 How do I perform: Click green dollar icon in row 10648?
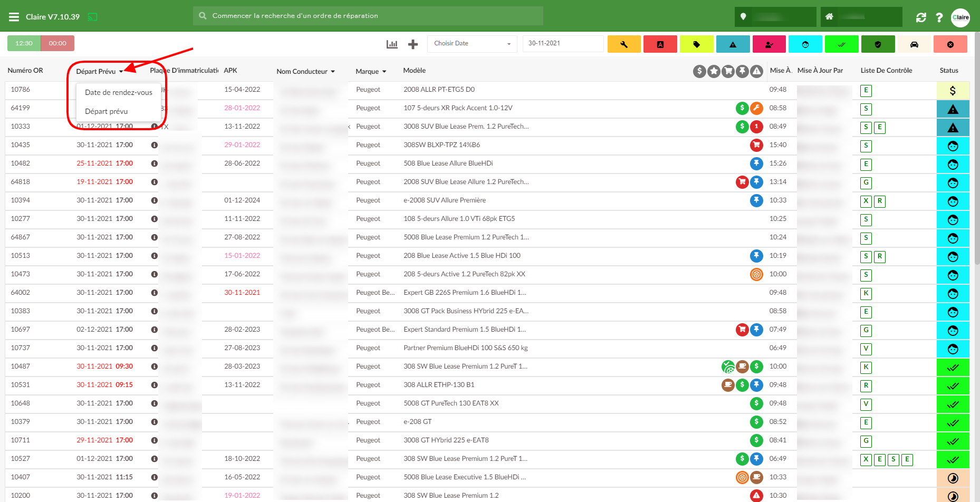pos(756,403)
